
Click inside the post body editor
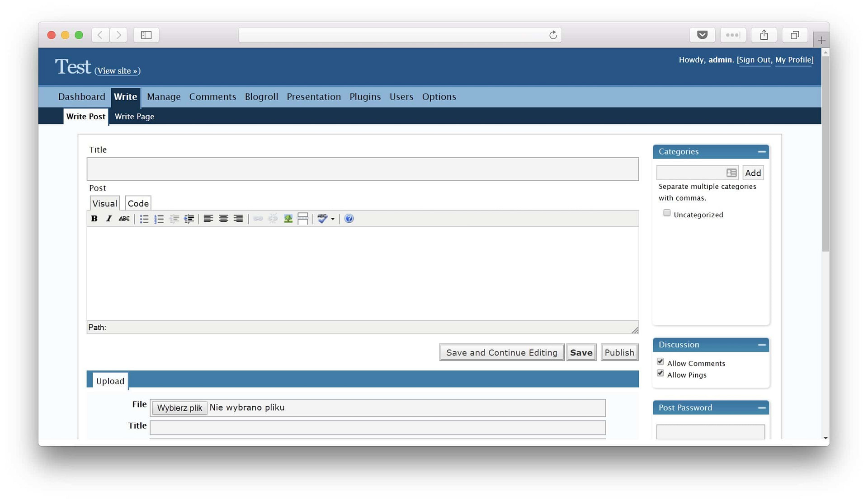pos(363,273)
